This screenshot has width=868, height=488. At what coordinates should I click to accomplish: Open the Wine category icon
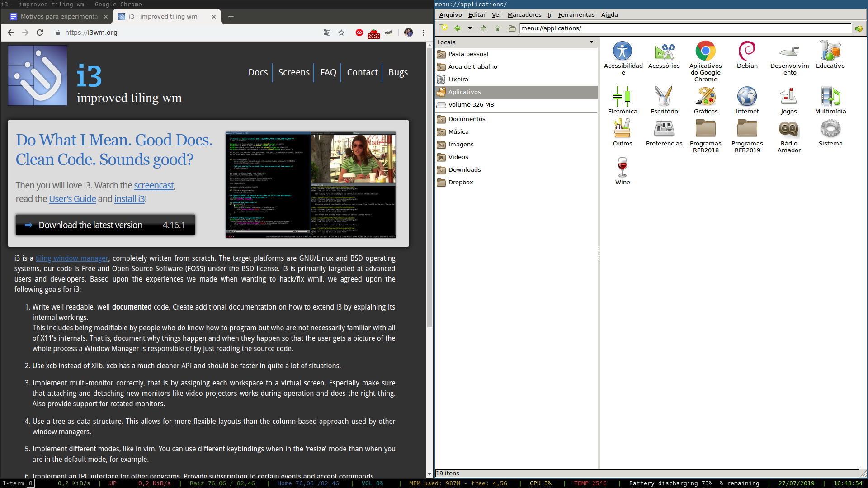(x=623, y=168)
